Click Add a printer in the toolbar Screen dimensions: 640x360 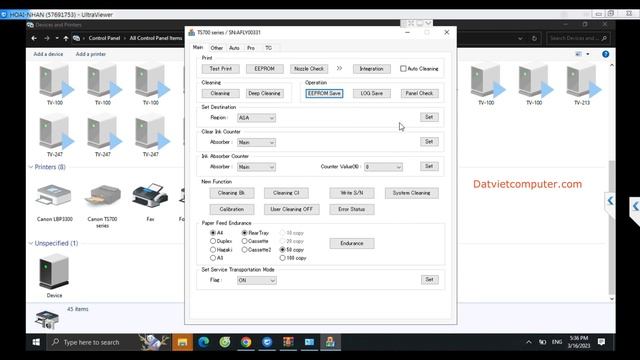pos(91,54)
